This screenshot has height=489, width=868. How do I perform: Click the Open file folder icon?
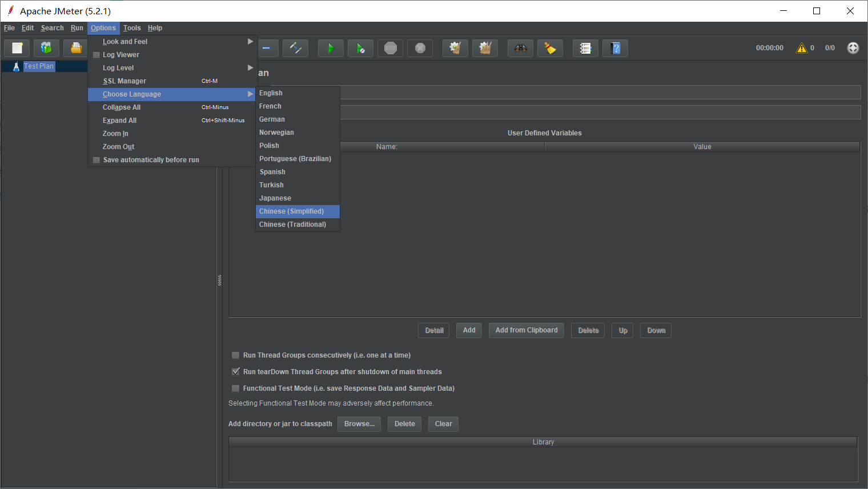pos(75,48)
